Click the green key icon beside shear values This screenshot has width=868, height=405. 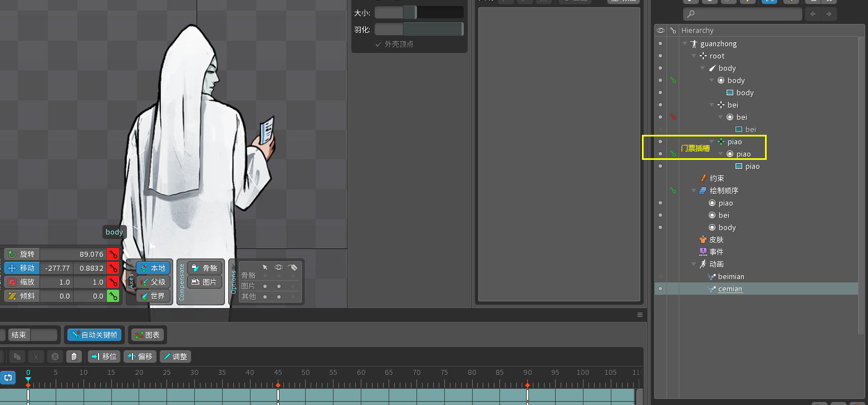click(x=113, y=296)
